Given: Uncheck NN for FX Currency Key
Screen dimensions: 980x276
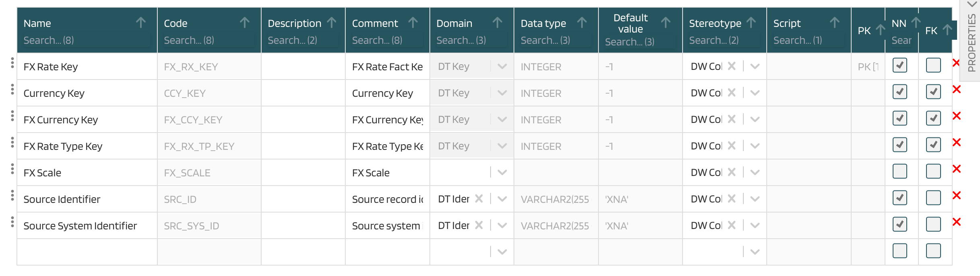Looking at the screenshot, I should [x=900, y=118].
